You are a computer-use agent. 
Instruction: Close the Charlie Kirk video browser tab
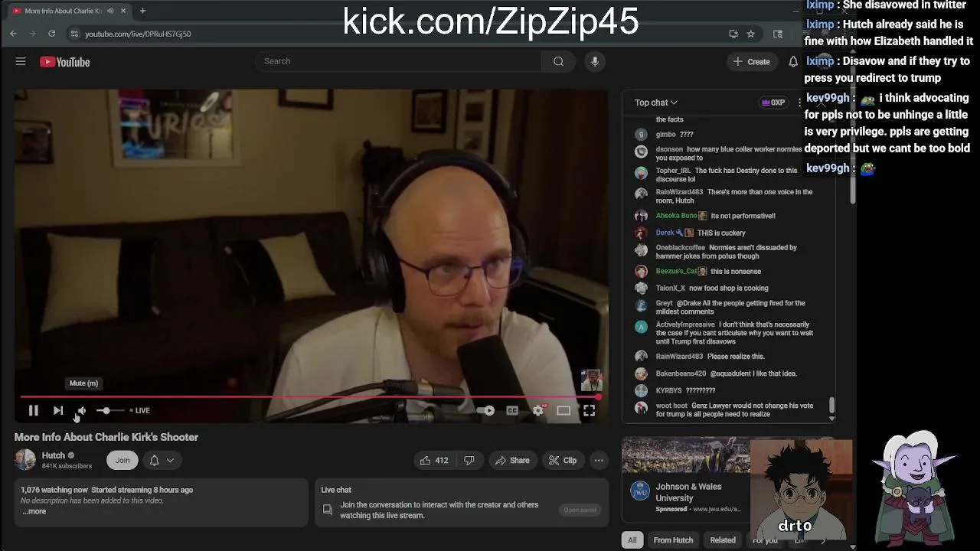pyautogui.click(x=122, y=11)
